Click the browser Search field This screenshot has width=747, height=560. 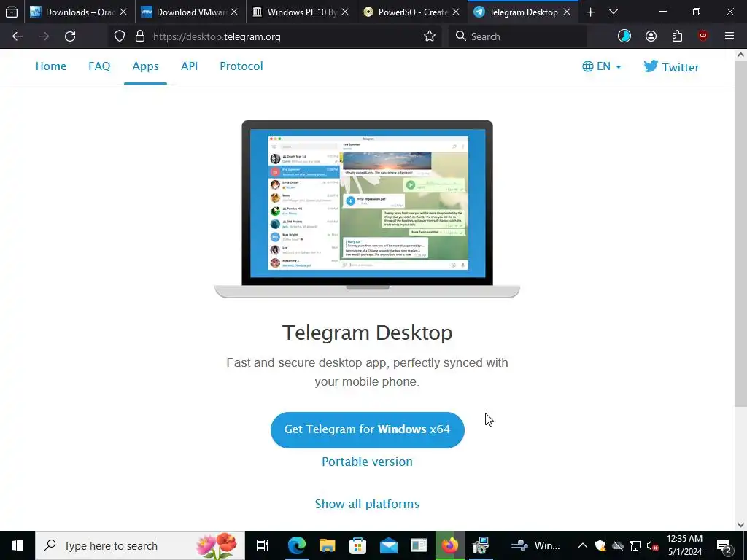517,36
